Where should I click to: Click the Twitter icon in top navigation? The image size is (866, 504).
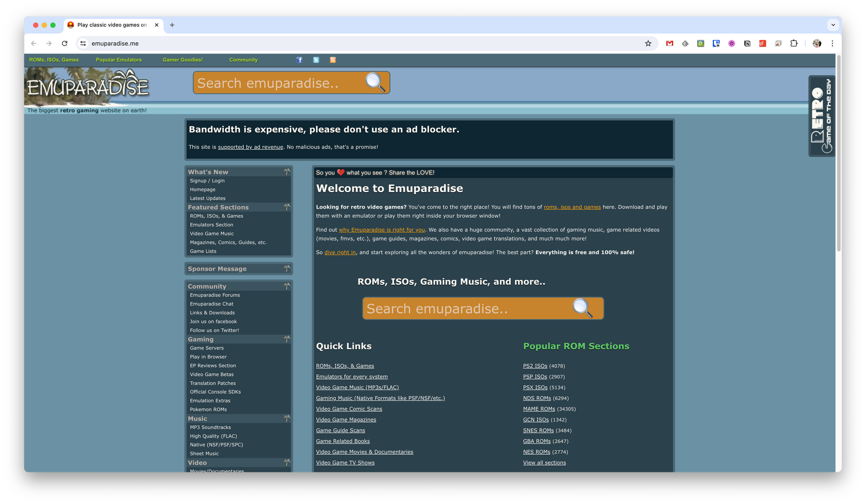coord(316,60)
